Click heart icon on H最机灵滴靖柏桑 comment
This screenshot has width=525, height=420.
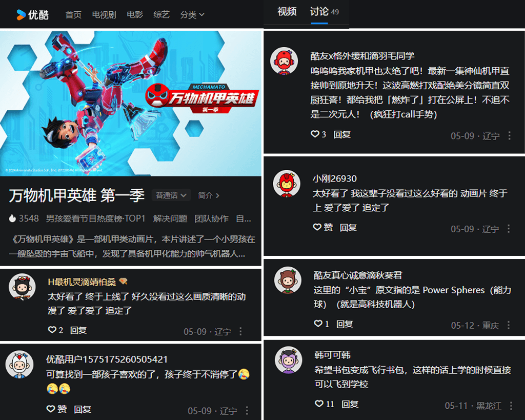[x=52, y=330]
